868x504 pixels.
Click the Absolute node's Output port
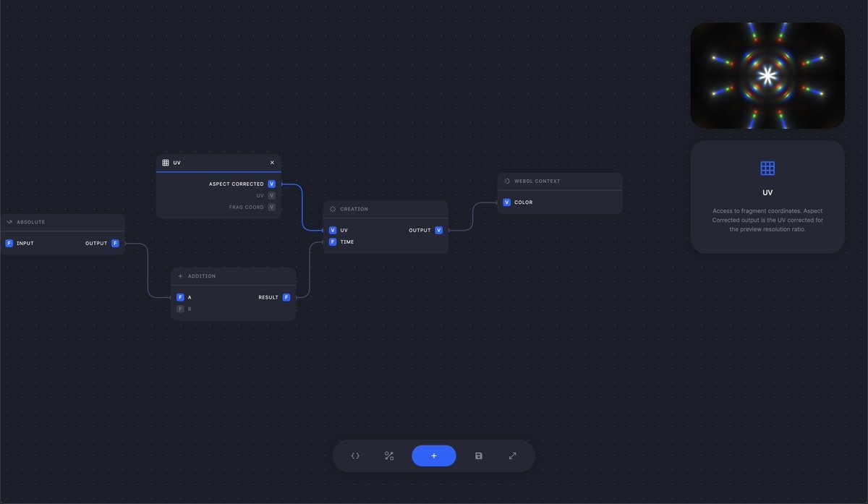115,243
